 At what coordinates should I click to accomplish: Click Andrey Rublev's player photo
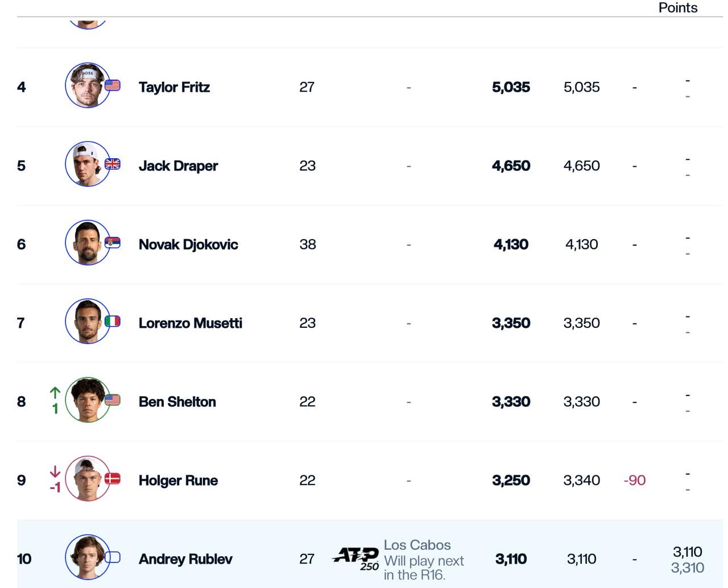[x=88, y=557]
